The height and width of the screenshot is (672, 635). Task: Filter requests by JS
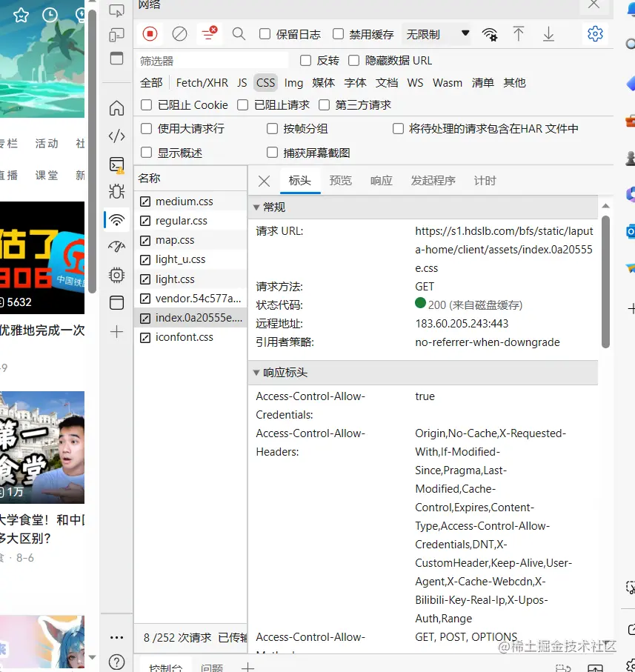tap(242, 83)
